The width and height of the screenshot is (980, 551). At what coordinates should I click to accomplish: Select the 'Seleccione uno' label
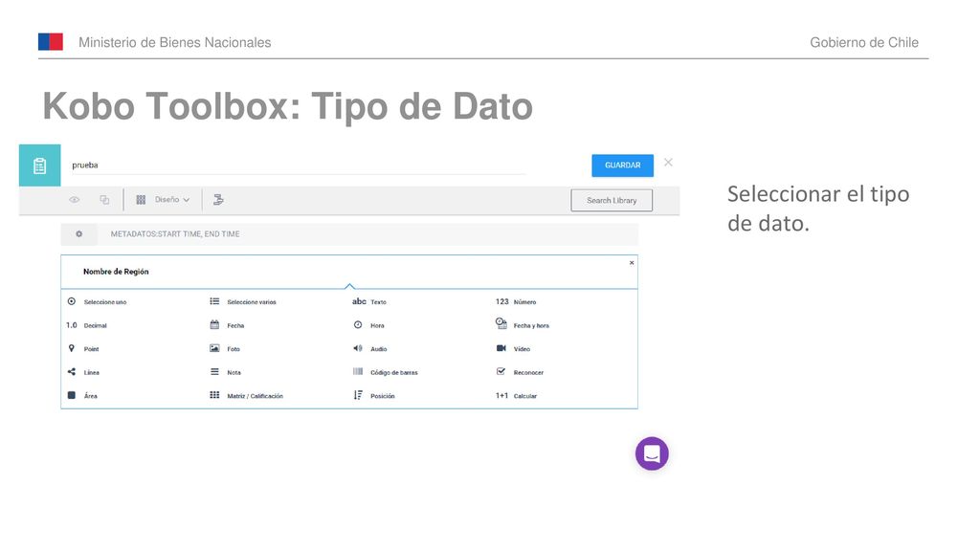click(105, 302)
